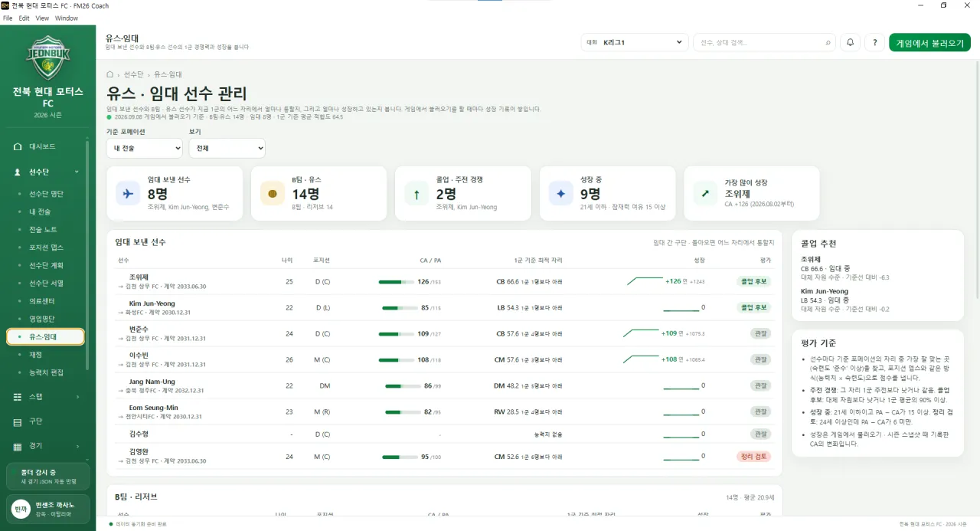Select player row Jang Nam-Ung
The image size is (980, 531).
pyautogui.click(x=444, y=385)
